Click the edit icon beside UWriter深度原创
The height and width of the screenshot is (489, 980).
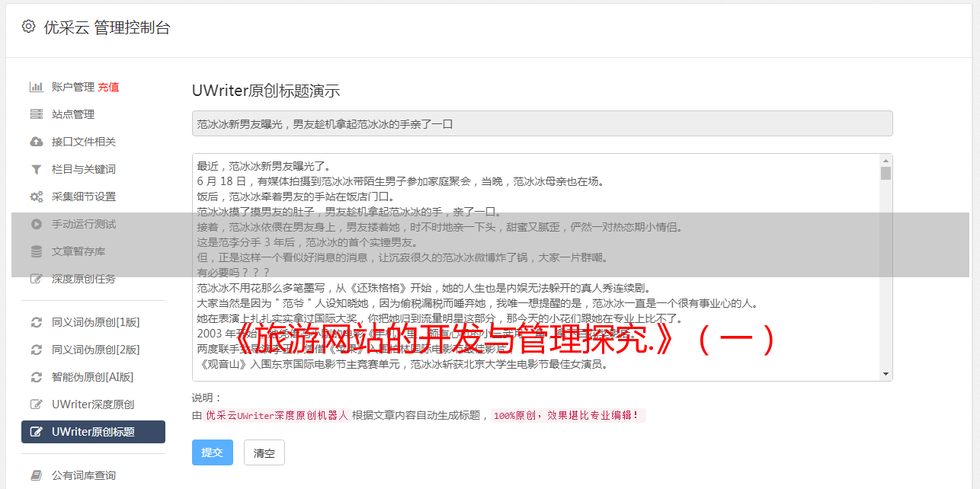tap(36, 404)
